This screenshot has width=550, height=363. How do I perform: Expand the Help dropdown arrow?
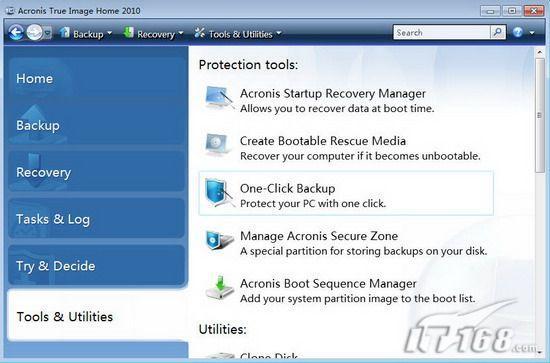[x=532, y=33]
